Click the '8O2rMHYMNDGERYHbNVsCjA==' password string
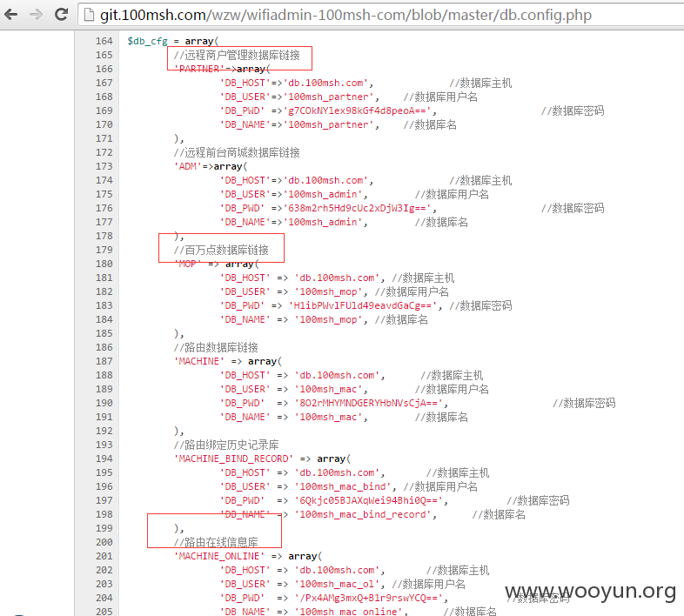Viewport: 684px width, 616px height. point(368,403)
